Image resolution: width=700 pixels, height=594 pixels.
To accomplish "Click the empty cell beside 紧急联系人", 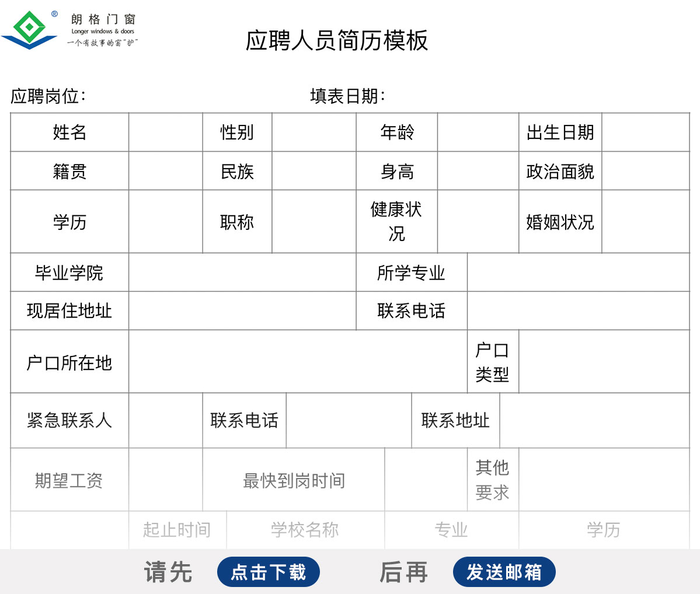I will point(165,421).
